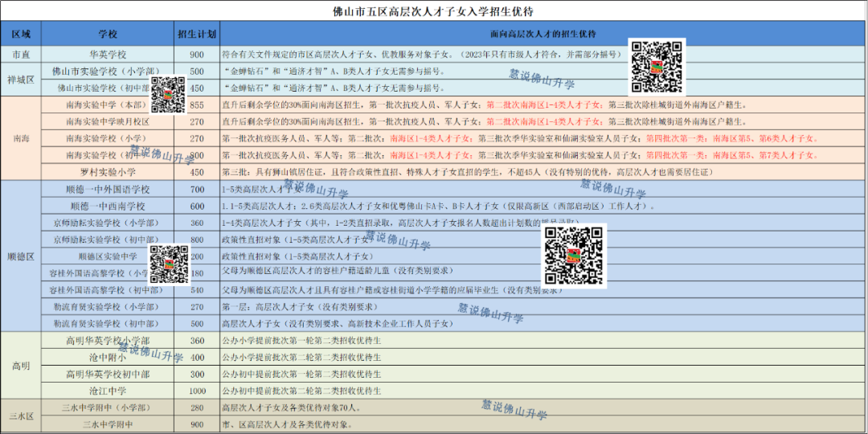Click 南海实验学校（小学）cell

pos(108,138)
